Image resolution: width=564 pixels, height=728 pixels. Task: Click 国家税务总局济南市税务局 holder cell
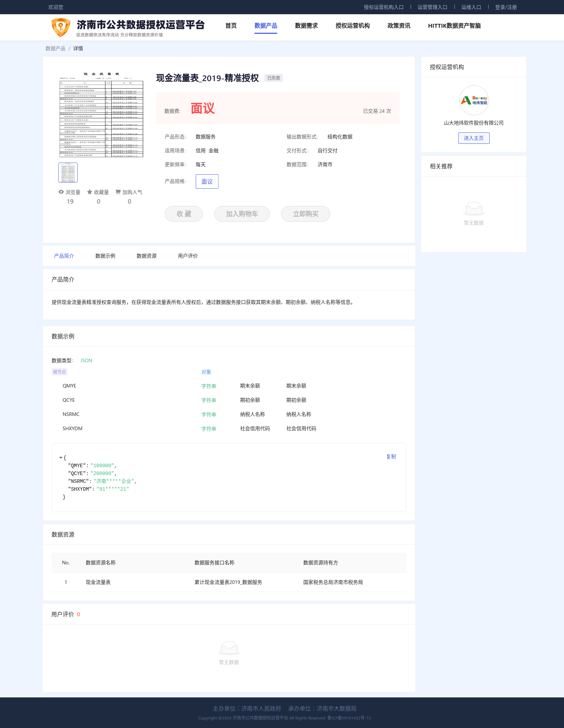[x=333, y=582]
